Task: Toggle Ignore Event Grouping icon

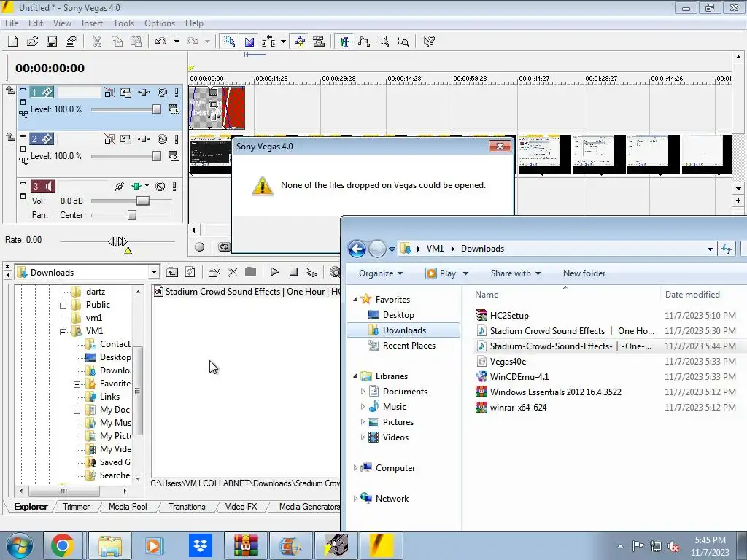Action: pos(319,42)
